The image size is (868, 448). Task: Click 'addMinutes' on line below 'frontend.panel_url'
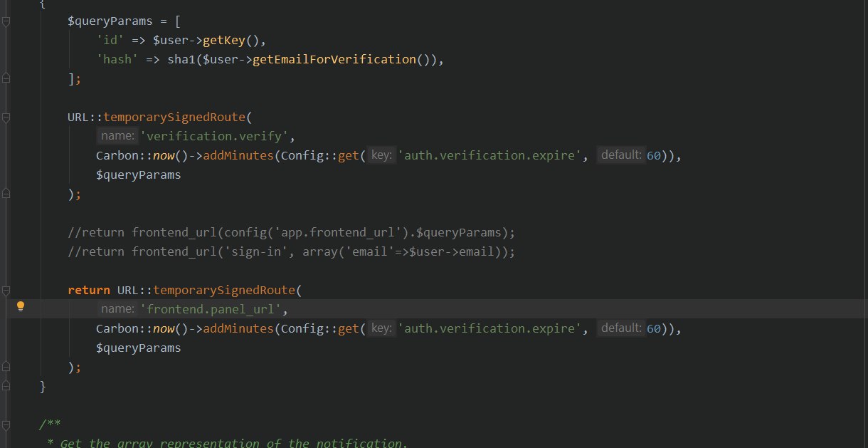238,329
